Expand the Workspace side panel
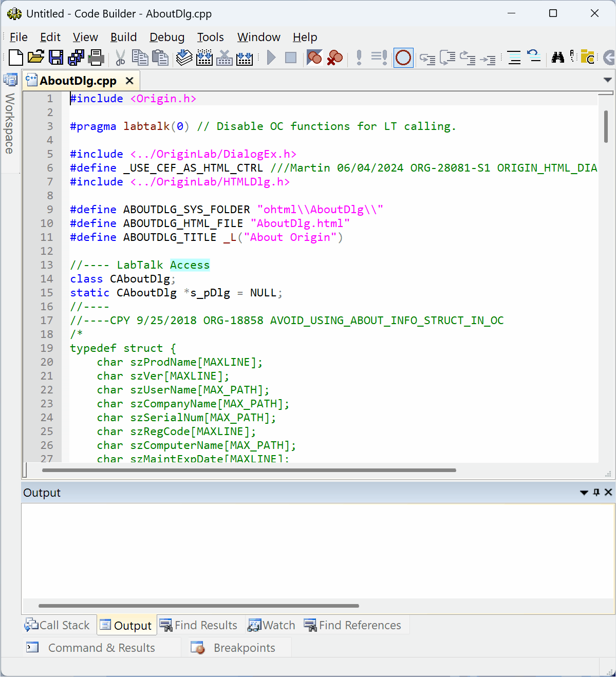This screenshot has height=677, width=616. point(10,123)
